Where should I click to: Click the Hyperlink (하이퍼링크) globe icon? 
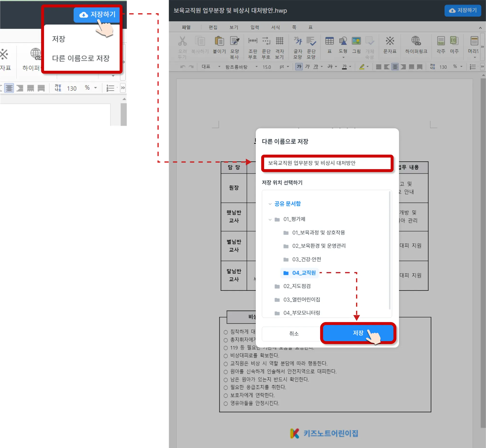tap(416, 41)
